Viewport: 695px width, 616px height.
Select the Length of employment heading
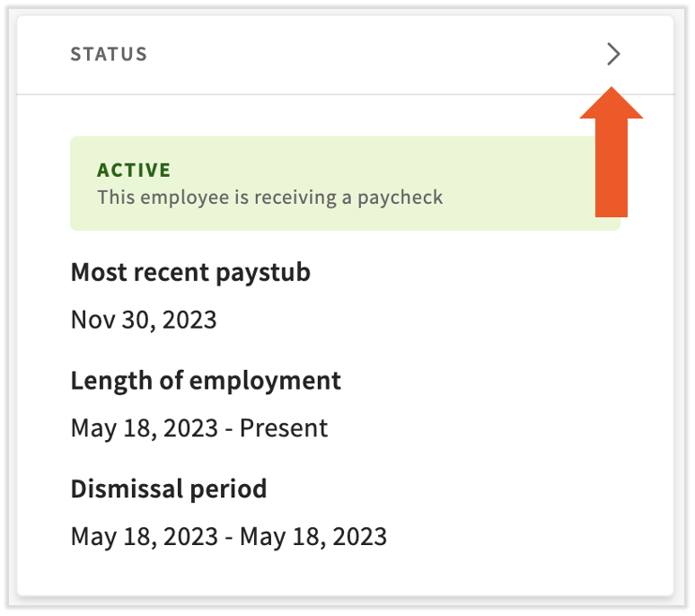pos(206,380)
